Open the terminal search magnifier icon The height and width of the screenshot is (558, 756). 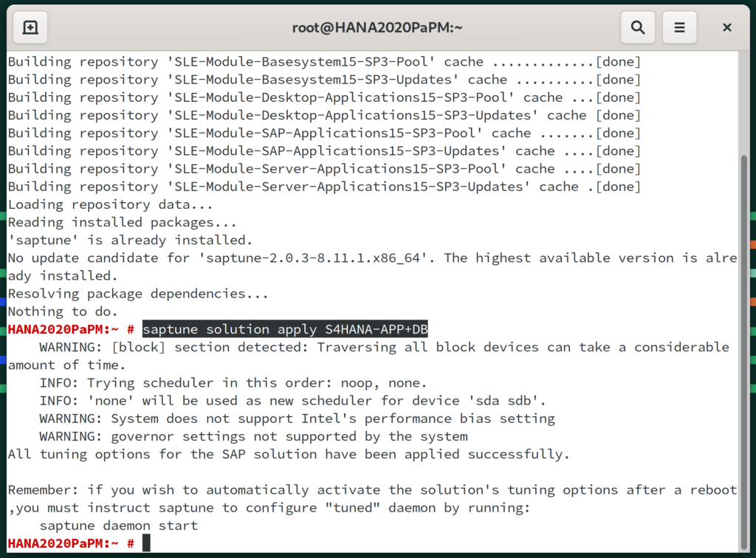637,27
